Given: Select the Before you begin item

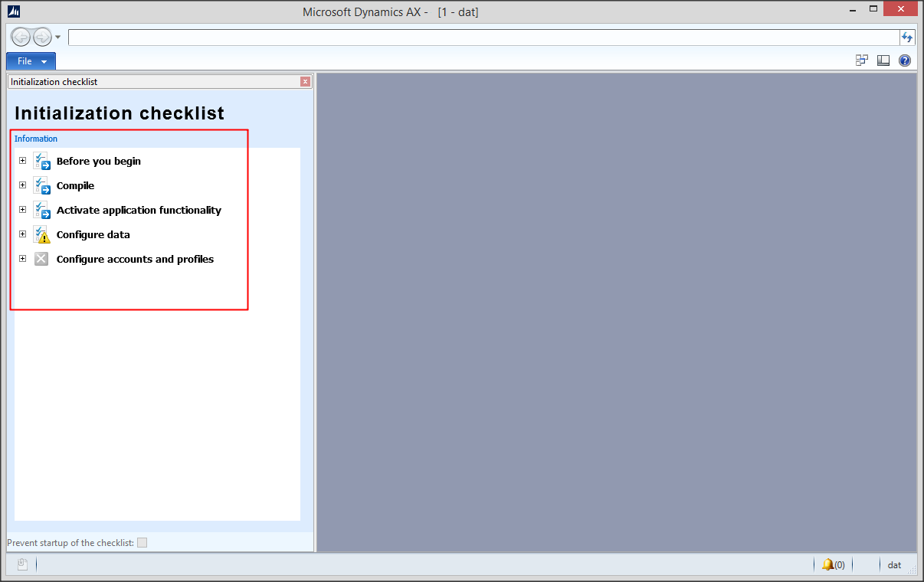Looking at the screenshot, I should [99, 161].
